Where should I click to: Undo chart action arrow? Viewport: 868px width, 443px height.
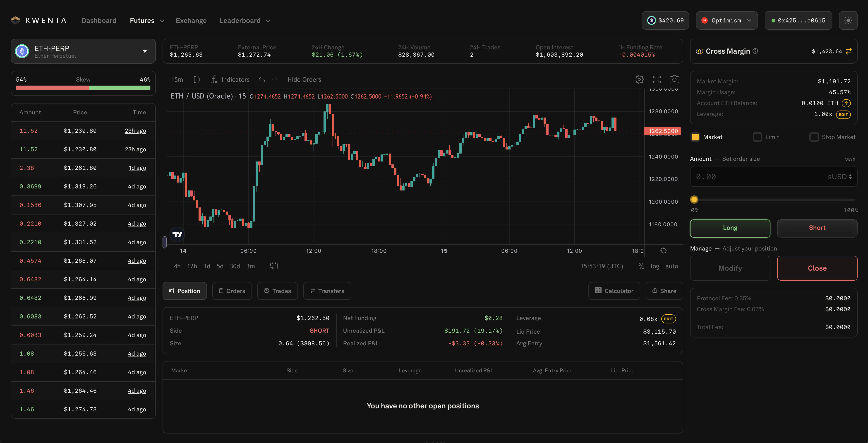pos(262,79)
